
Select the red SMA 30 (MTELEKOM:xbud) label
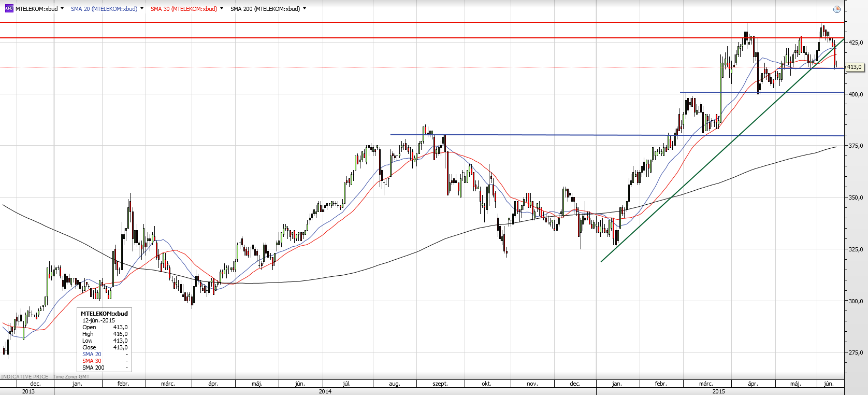tap(184, 9)
